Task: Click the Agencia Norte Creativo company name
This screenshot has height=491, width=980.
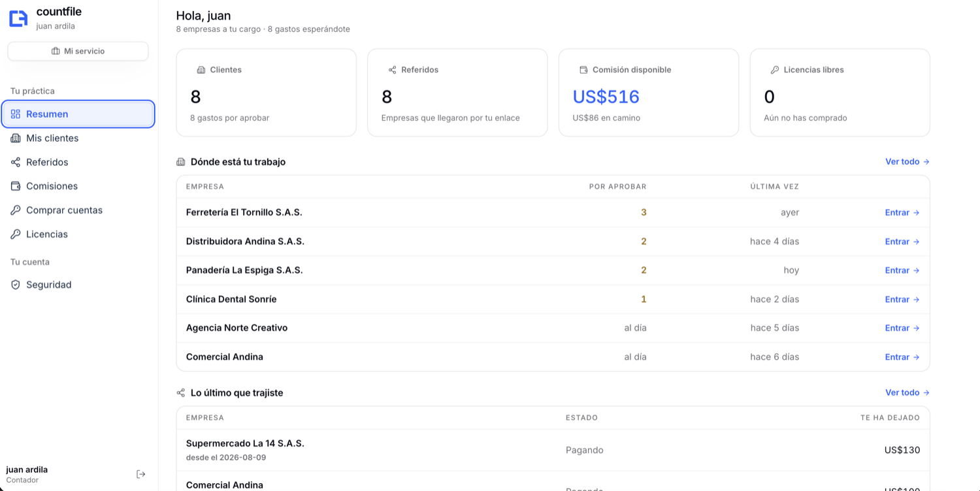Action: coord(237,328)
